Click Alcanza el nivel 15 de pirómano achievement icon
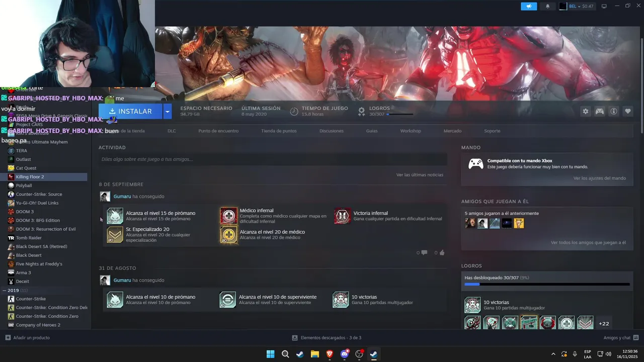 coord(115,216)
